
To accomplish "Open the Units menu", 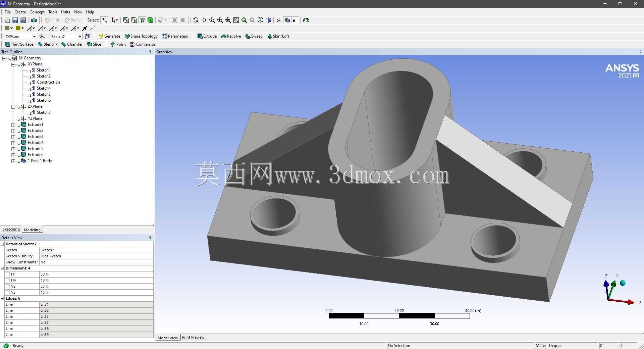I will pyautogui.click(x=65, y=12).
